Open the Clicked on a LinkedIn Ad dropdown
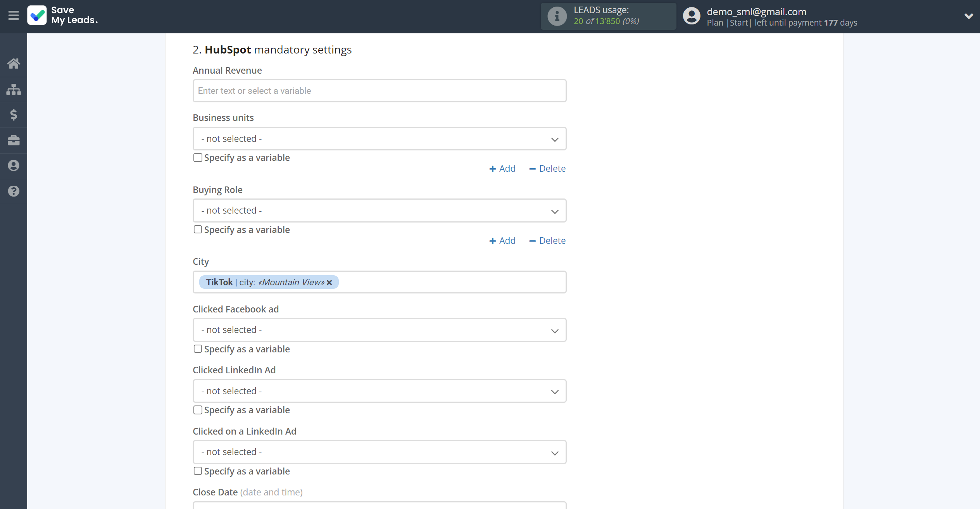 380,452
